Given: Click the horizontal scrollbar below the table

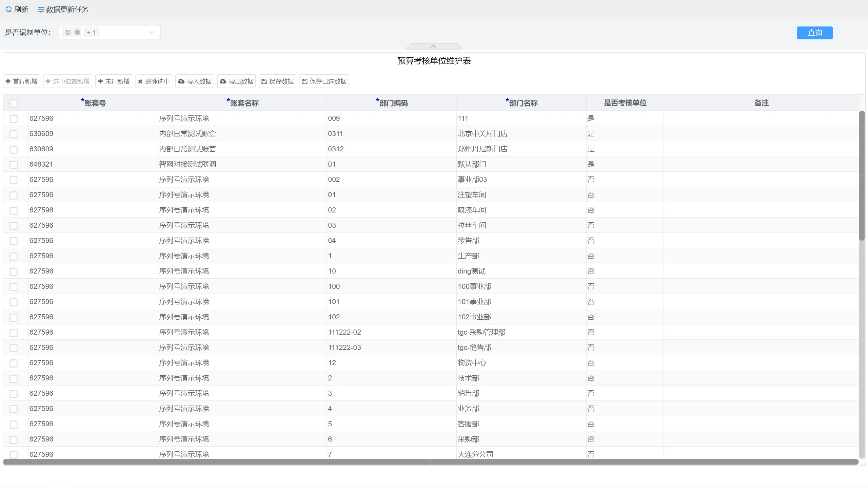Looking at the screenshot, I should pyautogui.click(x=431, y=462).
